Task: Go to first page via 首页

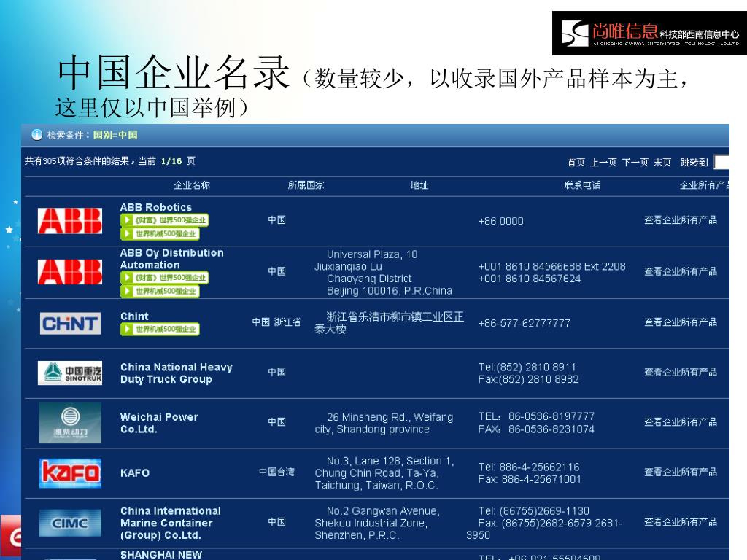Action: tap(576, 163)
